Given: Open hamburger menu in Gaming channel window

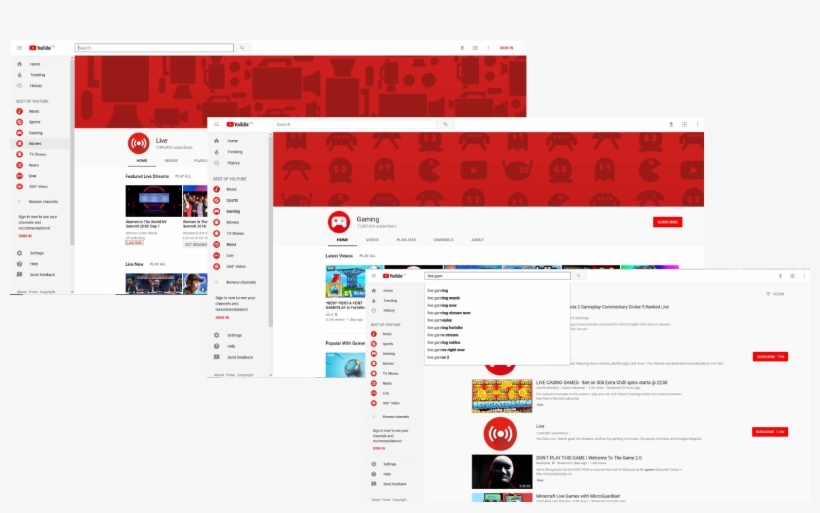Looking at the screenshot, I should [217, 124].
